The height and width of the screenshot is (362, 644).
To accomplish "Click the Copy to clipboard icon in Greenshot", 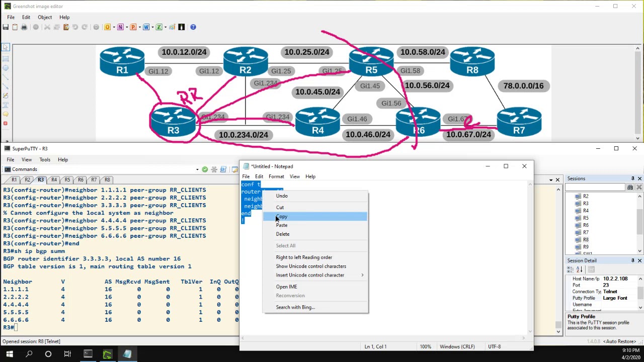I will pyautogui.click(x=15, y=27).
